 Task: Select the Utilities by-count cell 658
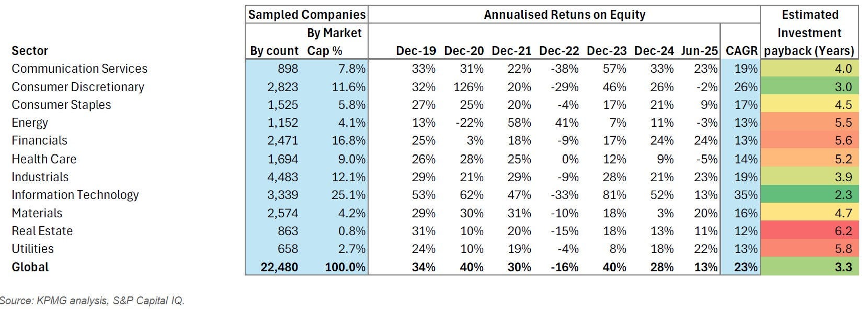pos(287,249)
